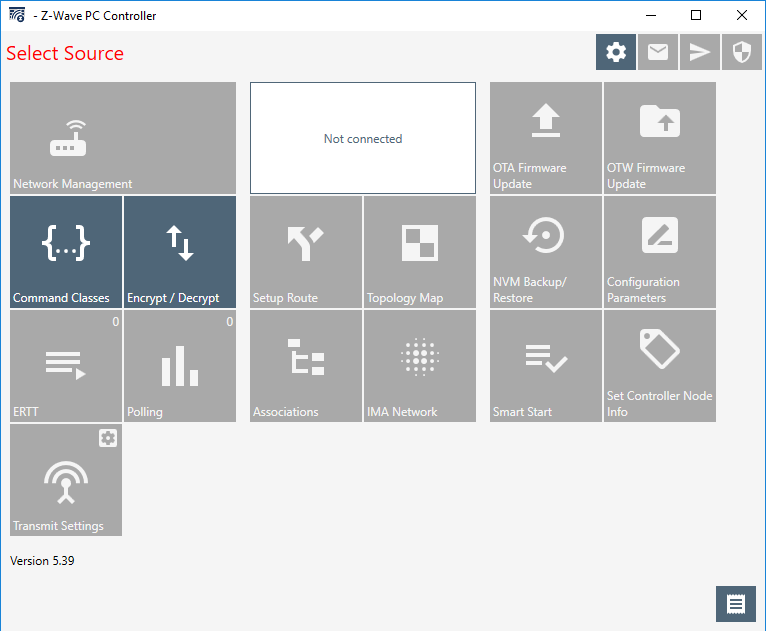Screen dimensions: 766x631
Task: Open the Polling tile
Action: pyautogui.click(x=180, y=366)
